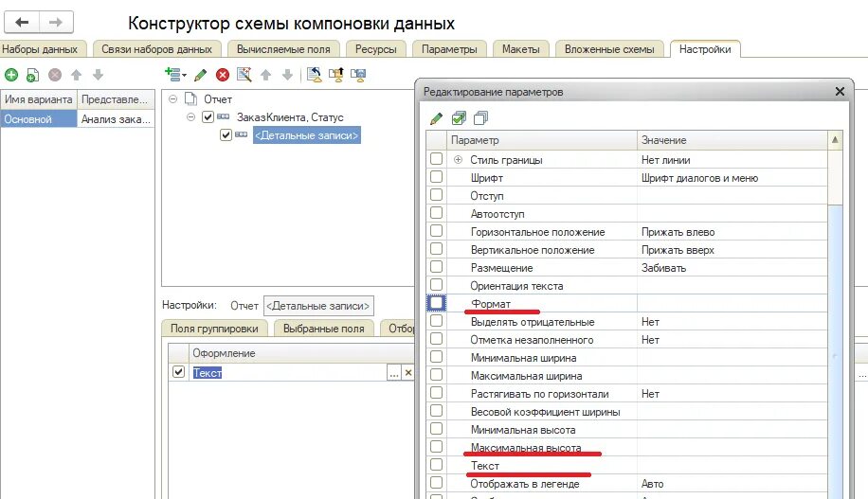Click the <Детальные записи> settings button
Viewport: 868px width, 499px height.
[x=318, y=306]
